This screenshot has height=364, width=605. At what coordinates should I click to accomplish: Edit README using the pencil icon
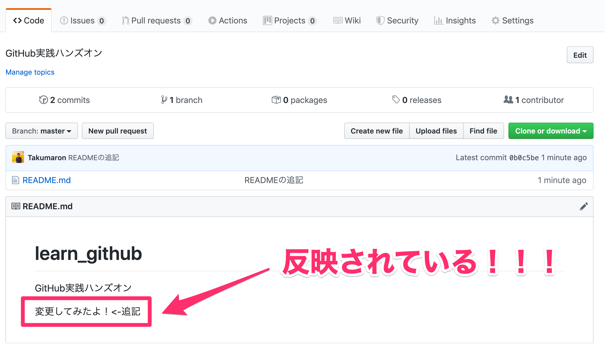584,207
